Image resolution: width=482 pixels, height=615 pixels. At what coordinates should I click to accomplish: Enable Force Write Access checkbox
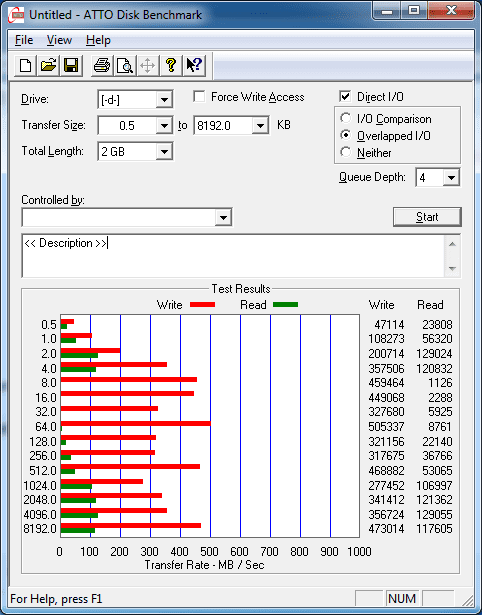coord(199,96)
